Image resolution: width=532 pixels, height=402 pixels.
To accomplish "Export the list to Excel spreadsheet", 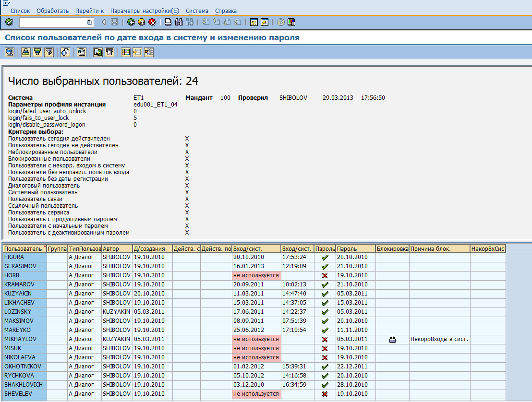I will point(81,52).
